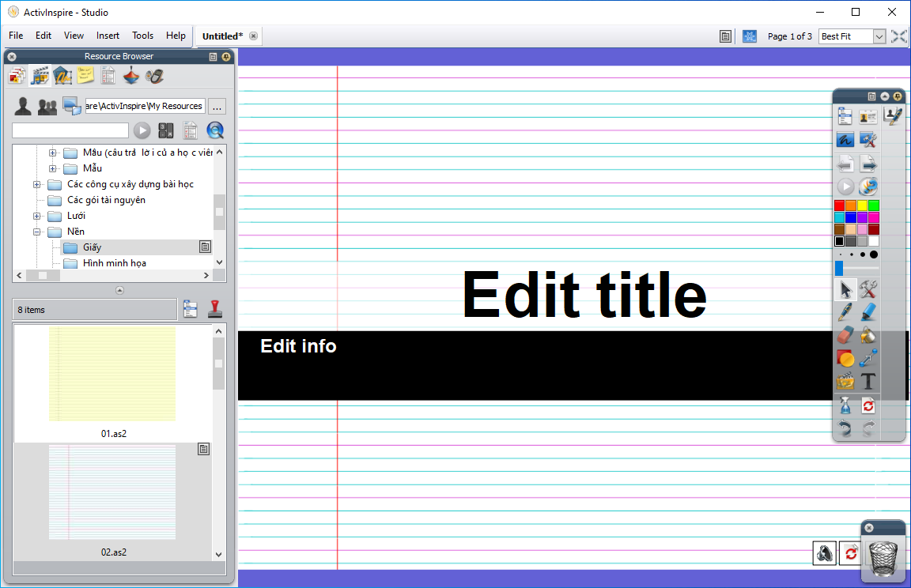Click the rubber stamp icon
This screenshot has height=588, width=911.
214,309
